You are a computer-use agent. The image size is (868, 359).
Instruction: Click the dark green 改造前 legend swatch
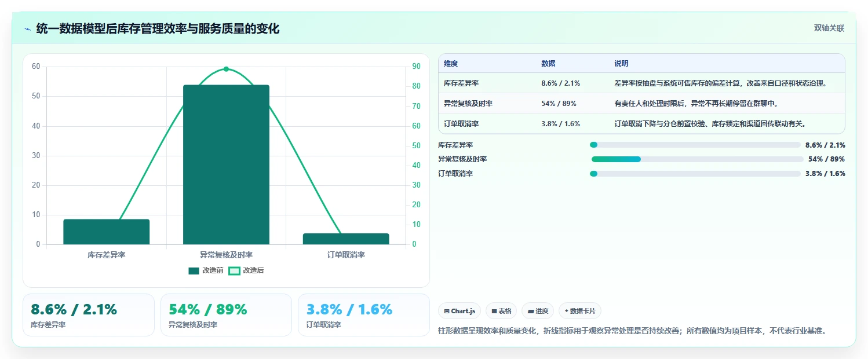(x=194, y=270)
